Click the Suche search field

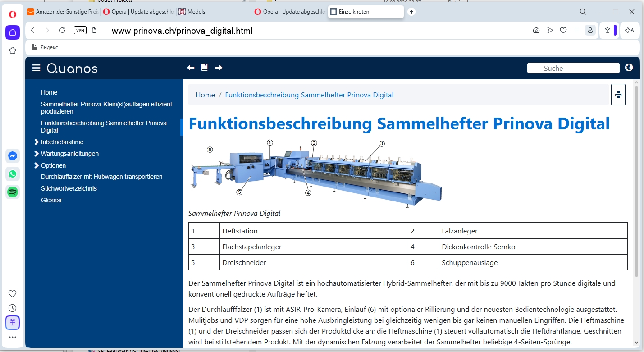[x=573, y=68]
